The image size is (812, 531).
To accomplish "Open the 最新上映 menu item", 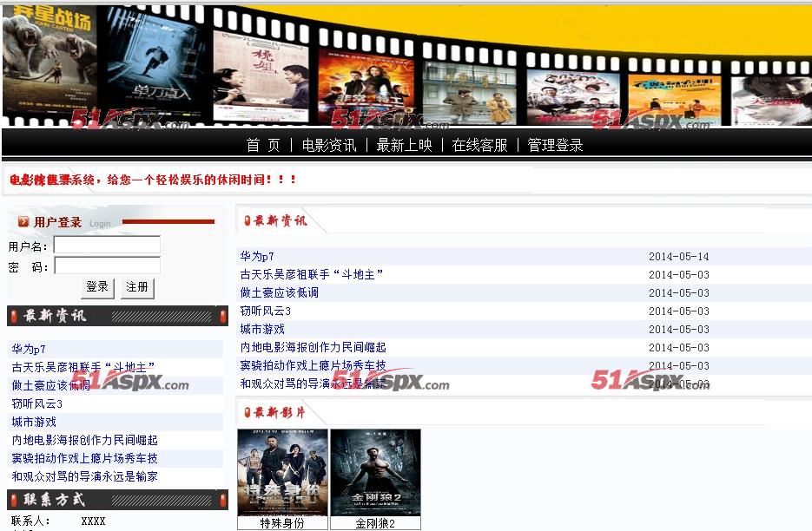I will pyautogui.click(x=405, y=146).
